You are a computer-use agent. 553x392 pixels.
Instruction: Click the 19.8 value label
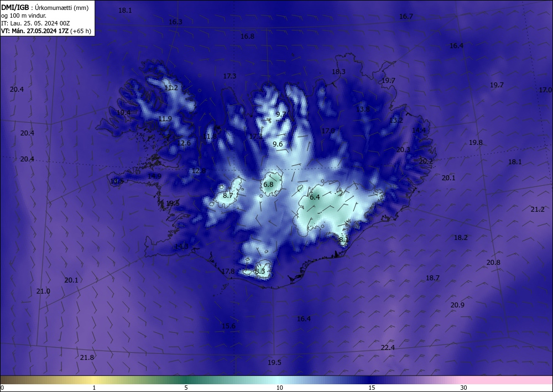pyautogui.click(x=476, y=143)
